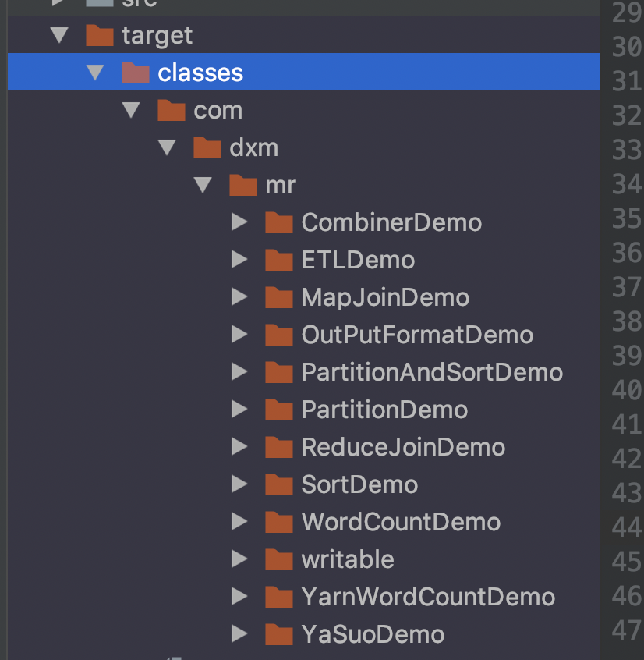Click line number 38 in the gutter
Image resolution: width=644 pixels, height=660 pixels.
(x=626, y=321)
